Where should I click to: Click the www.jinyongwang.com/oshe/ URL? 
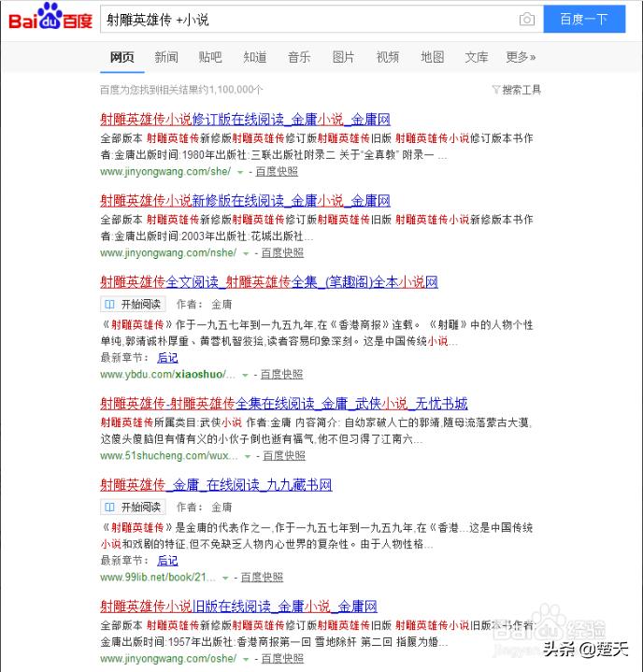tap(168, 658)
